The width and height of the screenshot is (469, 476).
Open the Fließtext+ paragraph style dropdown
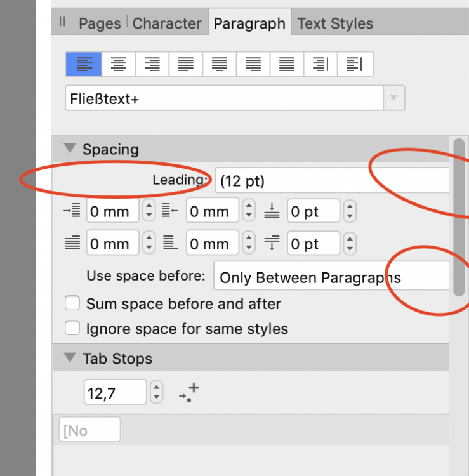[393, 99]
